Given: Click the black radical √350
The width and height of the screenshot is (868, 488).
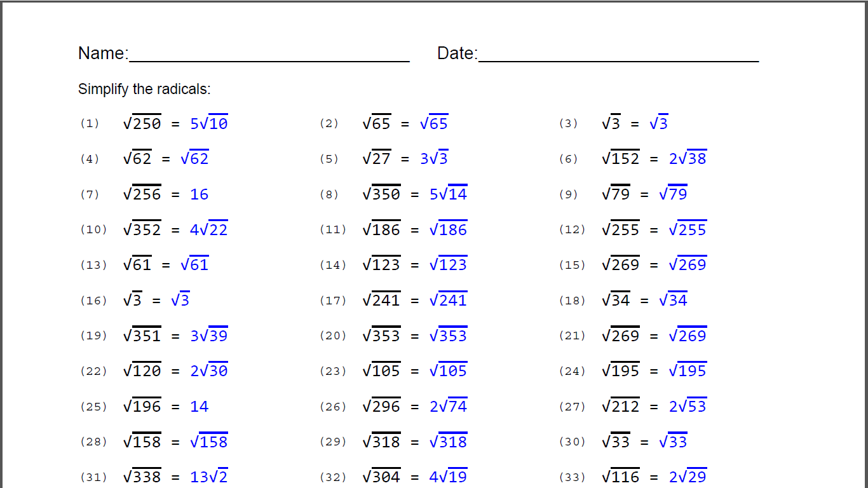Looking at the screenshot, I should click(x=381, y=194).
